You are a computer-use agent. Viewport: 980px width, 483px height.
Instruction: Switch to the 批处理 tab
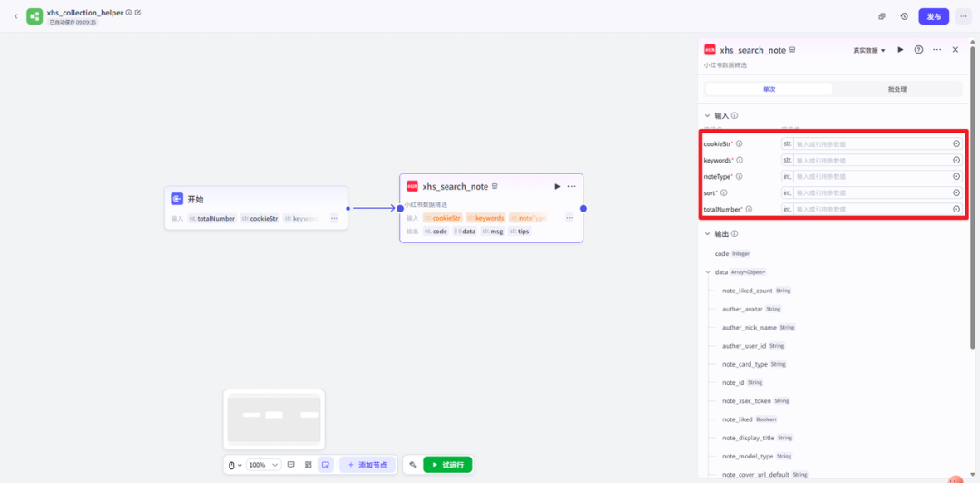click(x=897, y=89)
